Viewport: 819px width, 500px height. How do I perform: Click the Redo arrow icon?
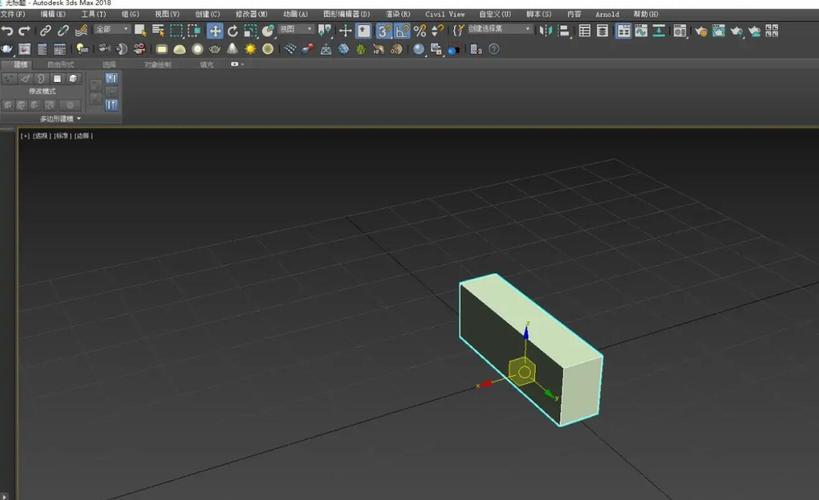point(24,31)
